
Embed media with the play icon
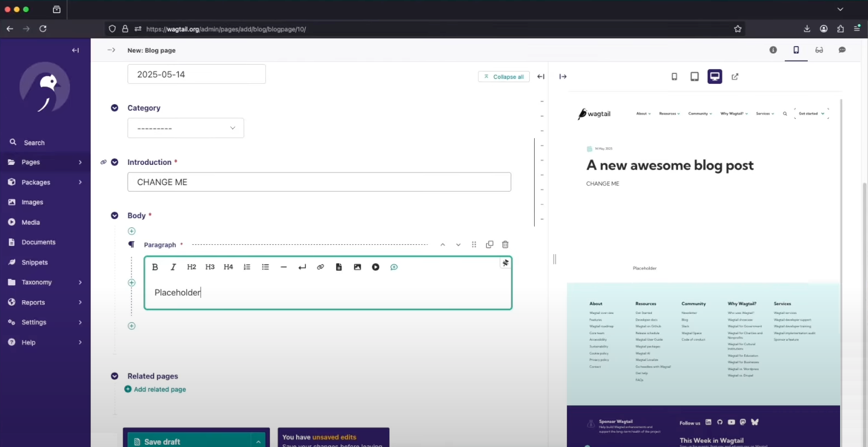coord(375,267)
